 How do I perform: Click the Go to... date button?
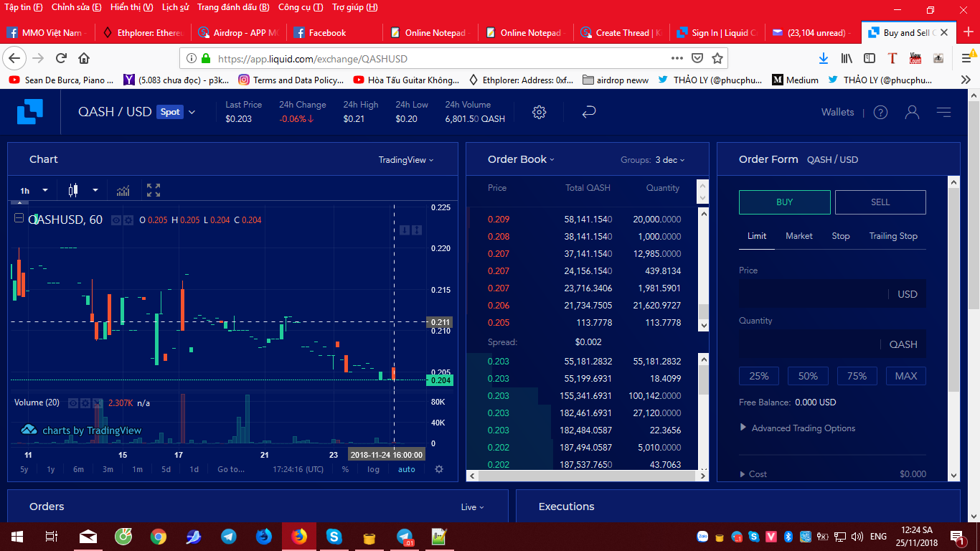[231, 469]
